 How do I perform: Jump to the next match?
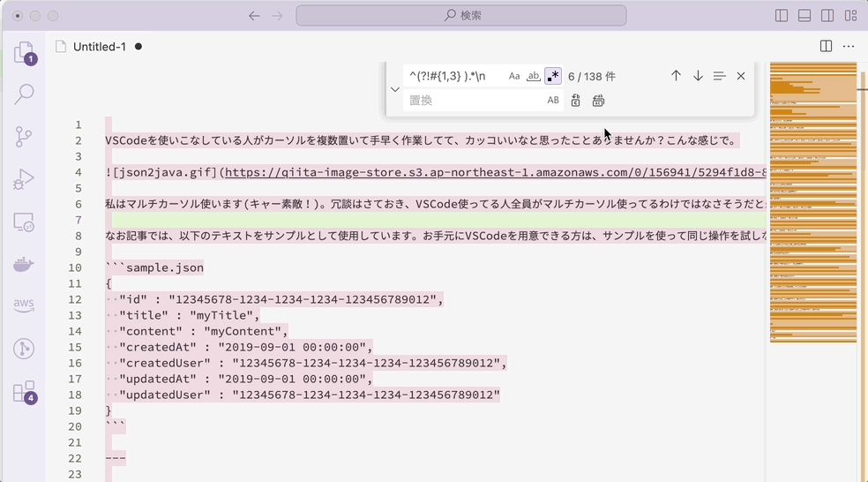coord(698,76)
